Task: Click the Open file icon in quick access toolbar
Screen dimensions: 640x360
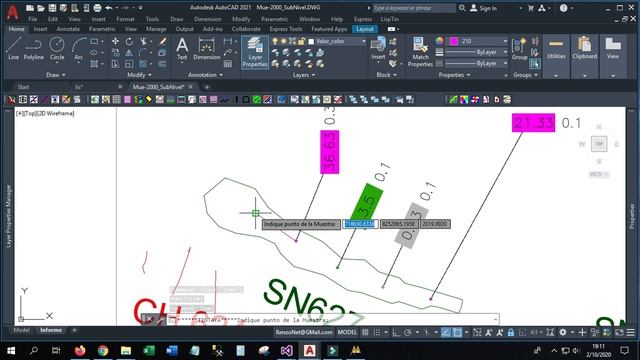Action: pos(41,8)
